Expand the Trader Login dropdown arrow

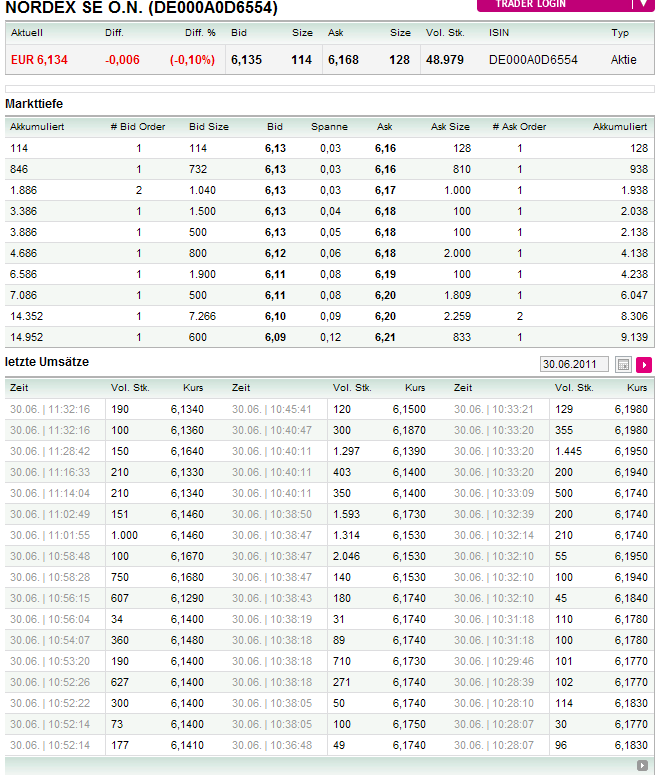(x=644, y=4)
